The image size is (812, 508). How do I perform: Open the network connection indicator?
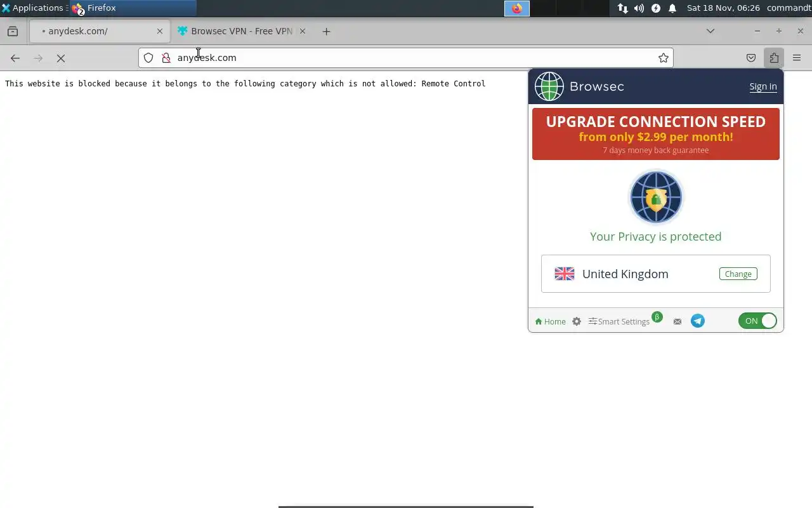click(623, 8)
